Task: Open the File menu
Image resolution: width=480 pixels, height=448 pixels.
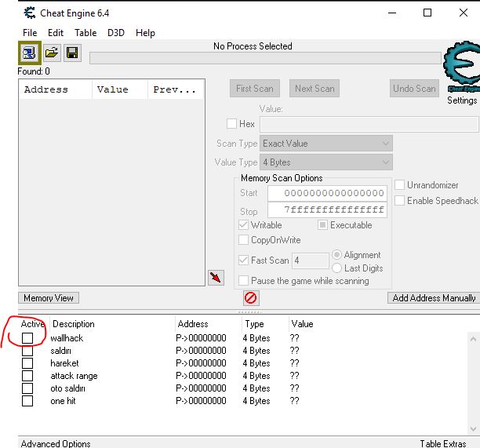Action: [x=30, y=33]
